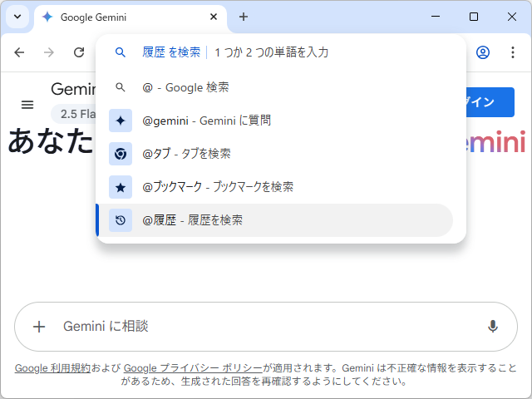Open the Google プライバシー ポリシー link
The height and width of the screenshot is (399, 532).
point(193,368)
